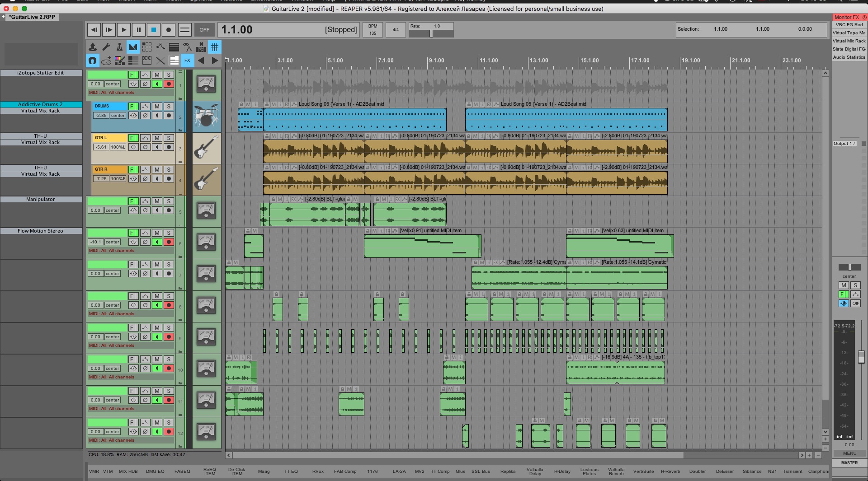Open MIDI input dropdown on track 10
This screenshot has height=481, width=868.
click(x=131, y=377)
